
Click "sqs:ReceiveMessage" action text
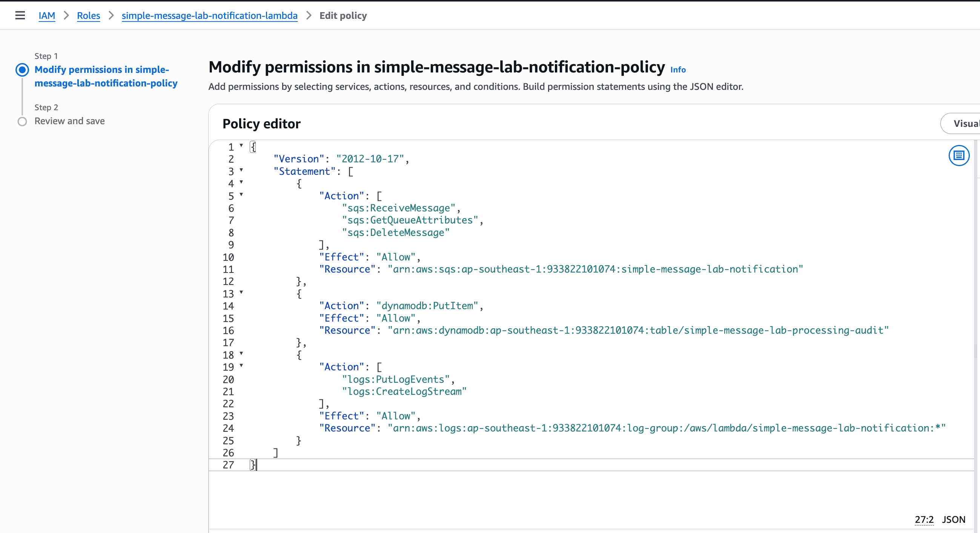point(398,208)
